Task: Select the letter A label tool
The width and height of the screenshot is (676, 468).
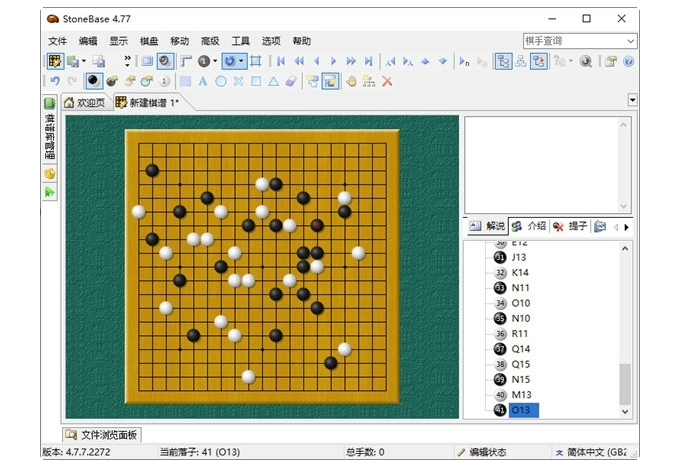Action: coord(203,81)
